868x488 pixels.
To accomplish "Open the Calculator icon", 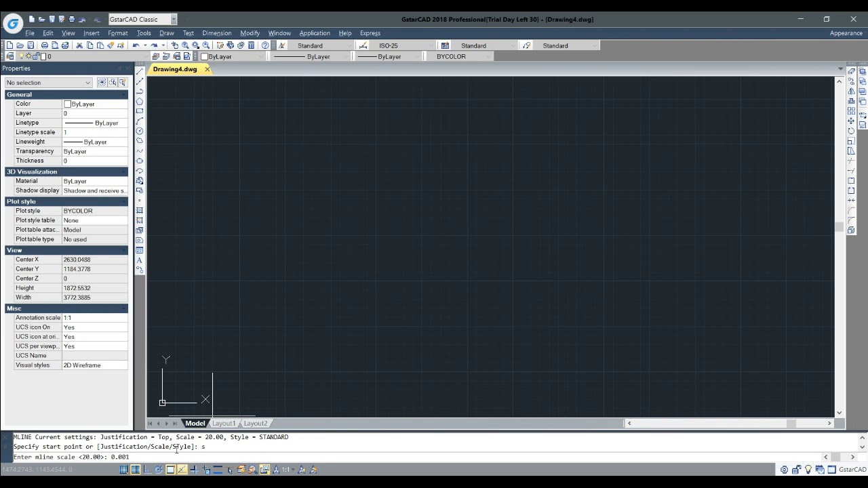I will click(251, 45).
